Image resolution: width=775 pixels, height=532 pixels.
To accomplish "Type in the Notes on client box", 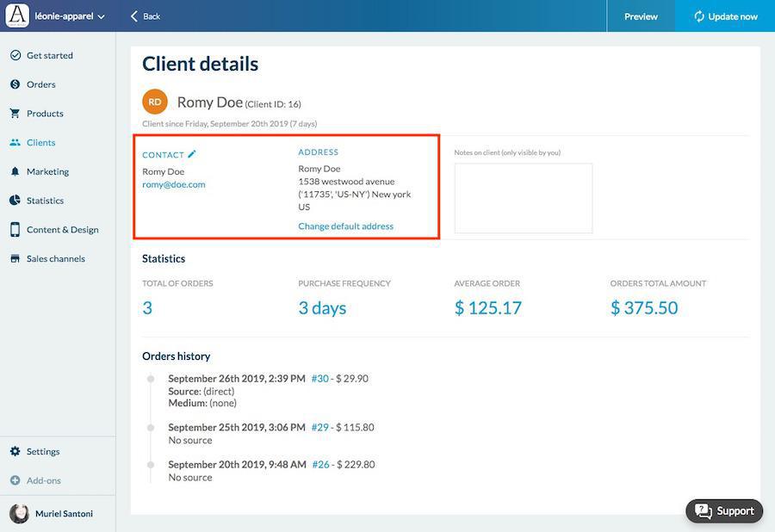I will click(523, 198).
